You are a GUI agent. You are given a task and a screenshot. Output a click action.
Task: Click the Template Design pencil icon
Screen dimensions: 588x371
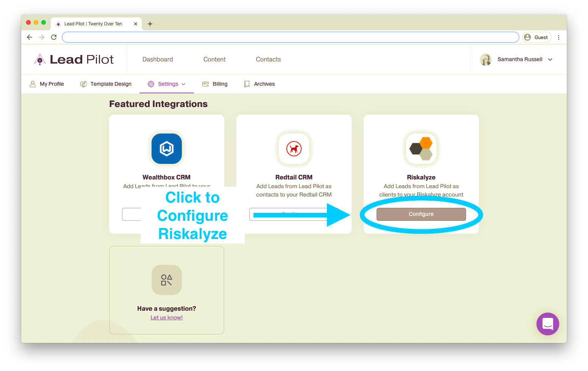coord(83,84)
